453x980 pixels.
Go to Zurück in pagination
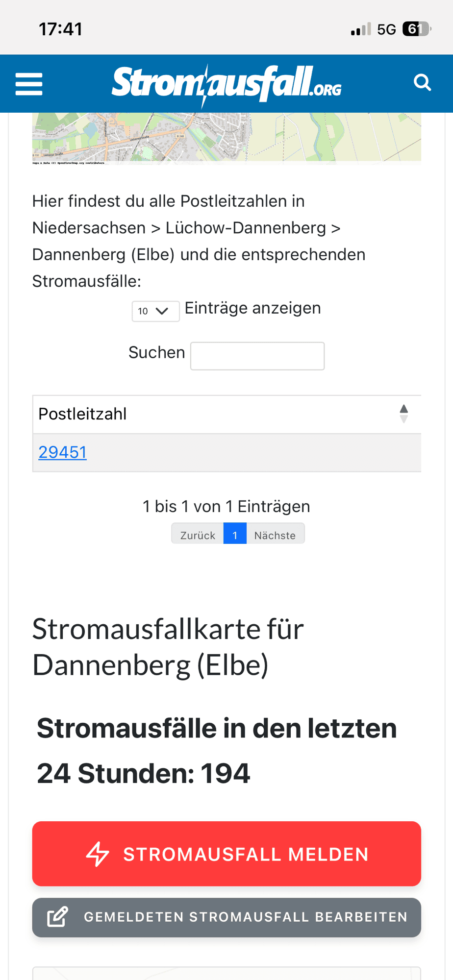coord(198,534)
